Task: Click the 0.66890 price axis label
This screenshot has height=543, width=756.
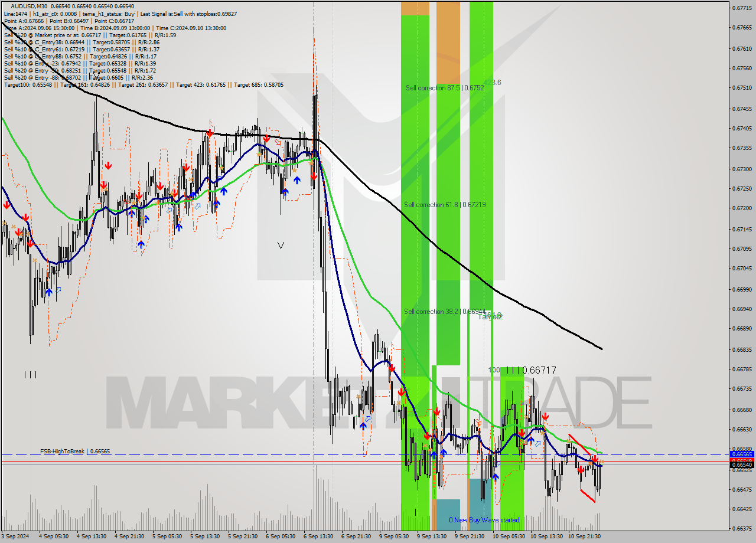Action: click(742, 329)
